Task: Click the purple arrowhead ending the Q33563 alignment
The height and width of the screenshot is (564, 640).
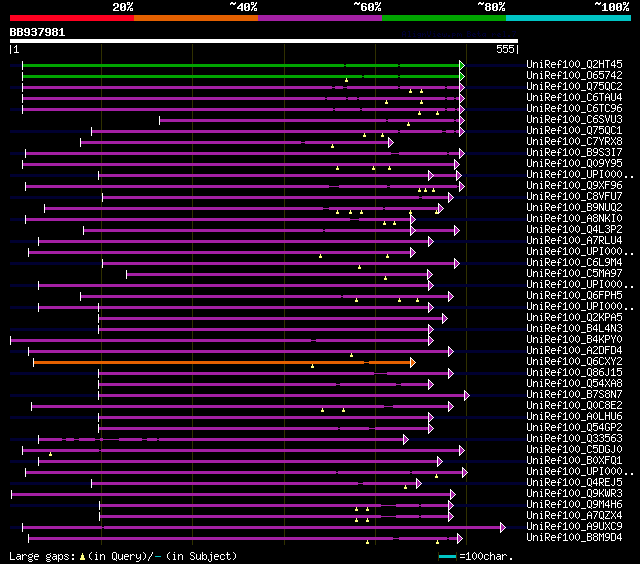Action: click(406, 440)
